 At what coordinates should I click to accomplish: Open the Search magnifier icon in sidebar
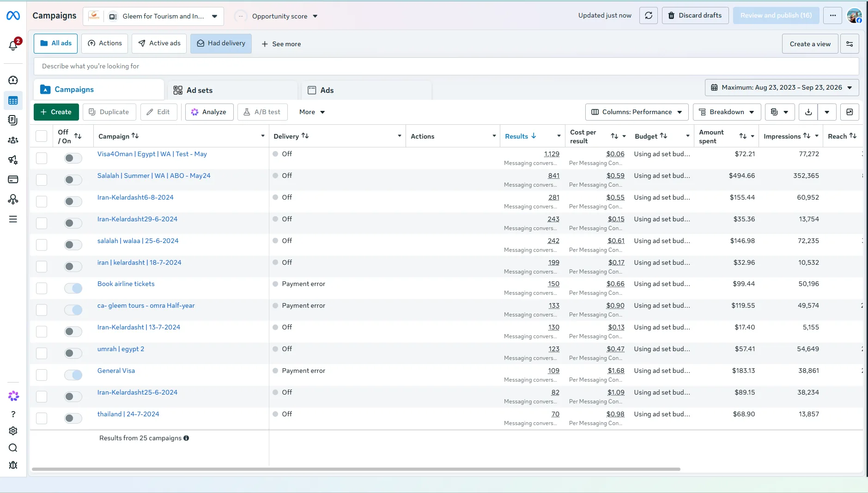click(13, 448)
